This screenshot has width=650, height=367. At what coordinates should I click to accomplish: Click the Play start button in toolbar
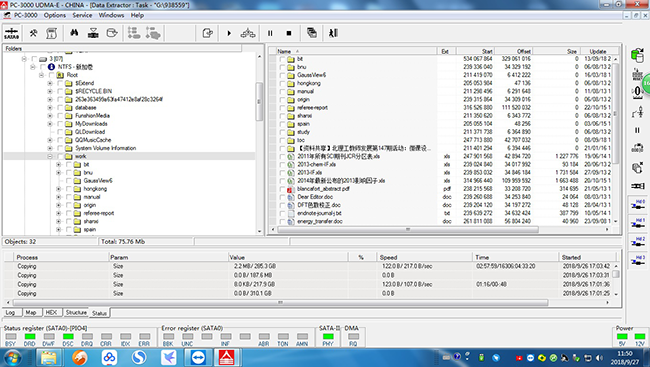[x=229, y=33]
